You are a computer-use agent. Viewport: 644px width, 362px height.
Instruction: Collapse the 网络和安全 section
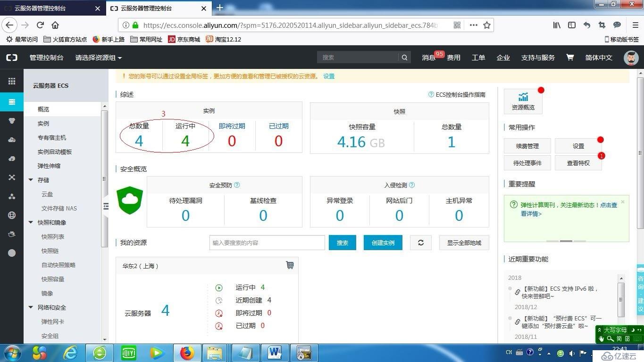pos(31,307)
